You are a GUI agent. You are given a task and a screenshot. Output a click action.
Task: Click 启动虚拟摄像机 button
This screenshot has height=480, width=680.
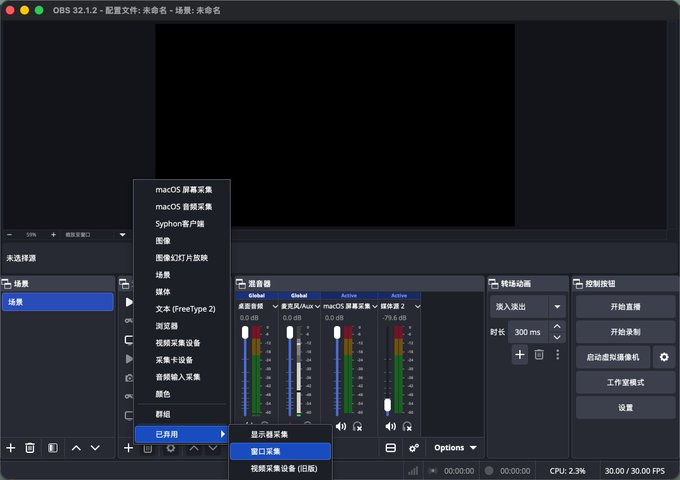[x=613, y=357]
